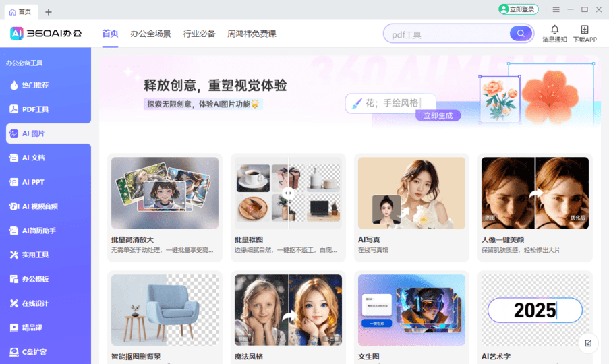Viewport: 609px width, 364px height.
Task: Open C盘扩容 sidebar icon
Action: 14,352
